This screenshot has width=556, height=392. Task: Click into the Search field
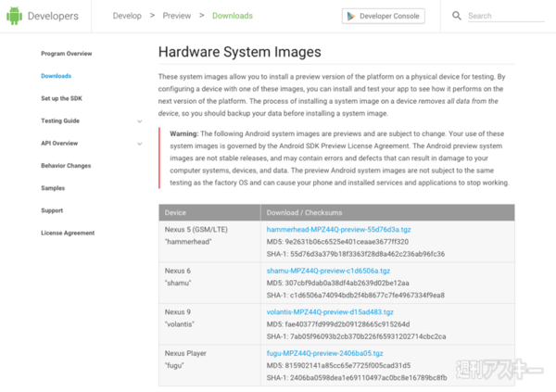pos(506,16)
